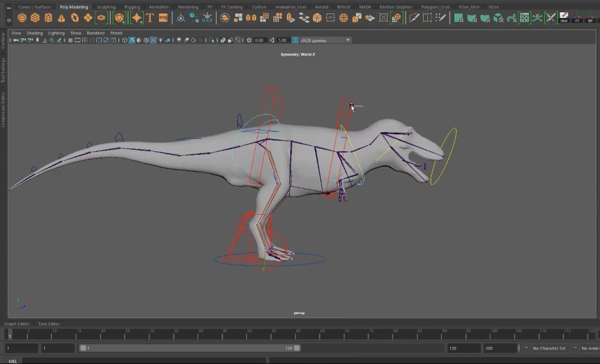Open the shelf options menu button
Screen dimensions: 600x364
click(9, 20)
